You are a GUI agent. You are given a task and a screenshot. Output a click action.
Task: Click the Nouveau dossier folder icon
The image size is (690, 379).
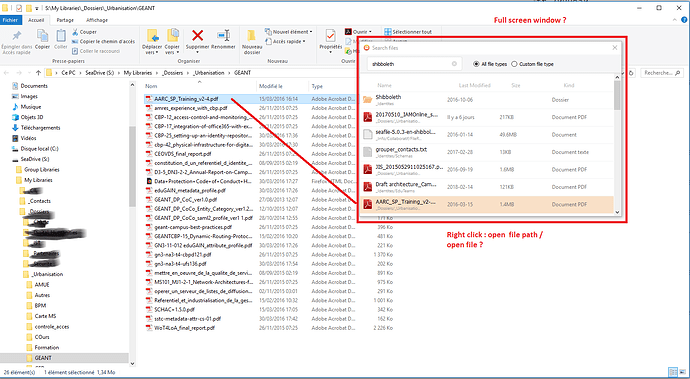[252, 36]
